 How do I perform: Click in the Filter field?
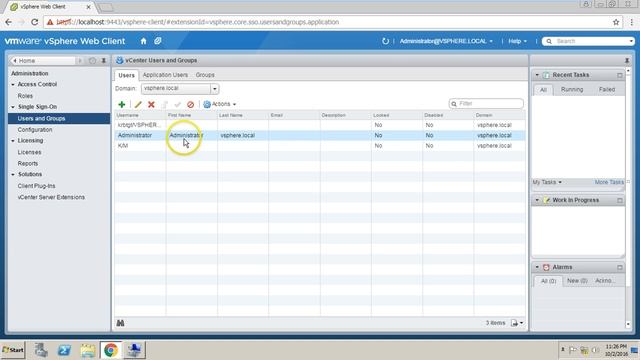tap(486, 104)
